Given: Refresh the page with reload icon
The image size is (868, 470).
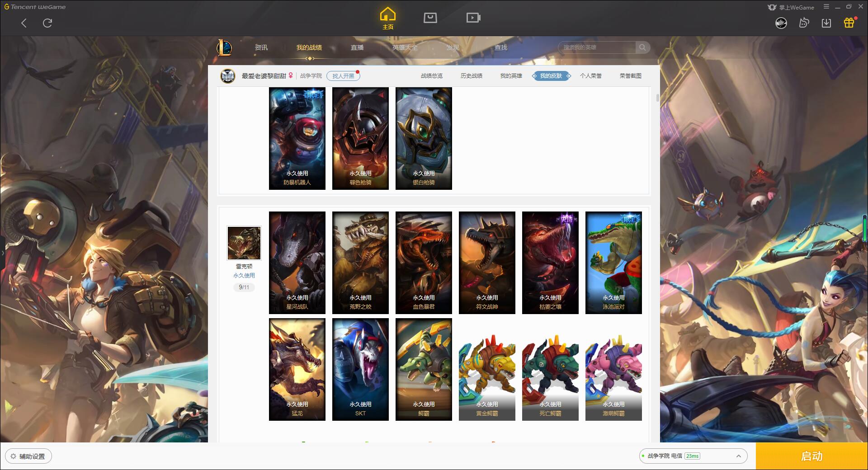Looking at the screenshot, I should point(47,23).
